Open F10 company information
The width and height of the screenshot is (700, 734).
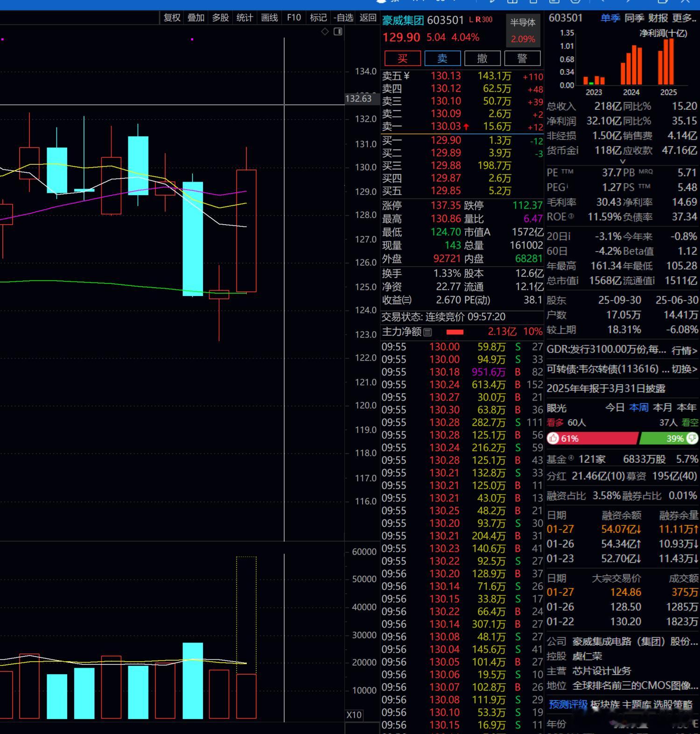coord(294,18)
